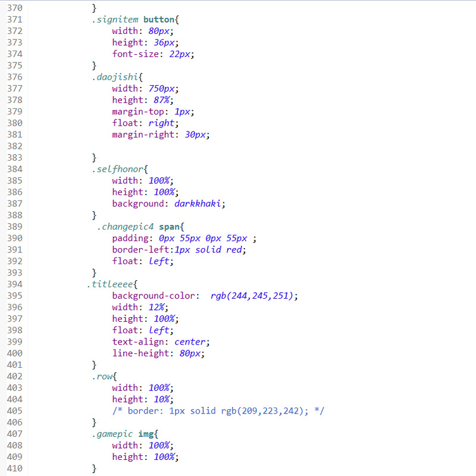476x476 pixels.
Task: Click line number 371 in the gutter
Action: pos(14,20)
